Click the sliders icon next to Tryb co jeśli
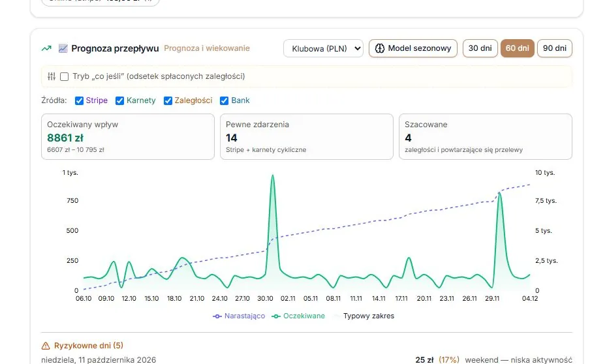 pos(52,76)
